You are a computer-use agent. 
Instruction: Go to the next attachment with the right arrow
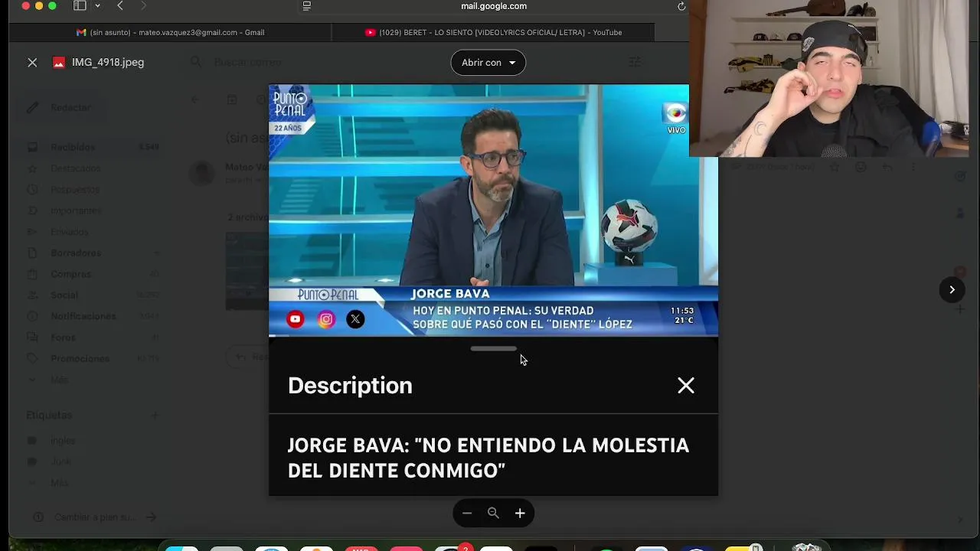pyautogui.click(x=952, y=290)
